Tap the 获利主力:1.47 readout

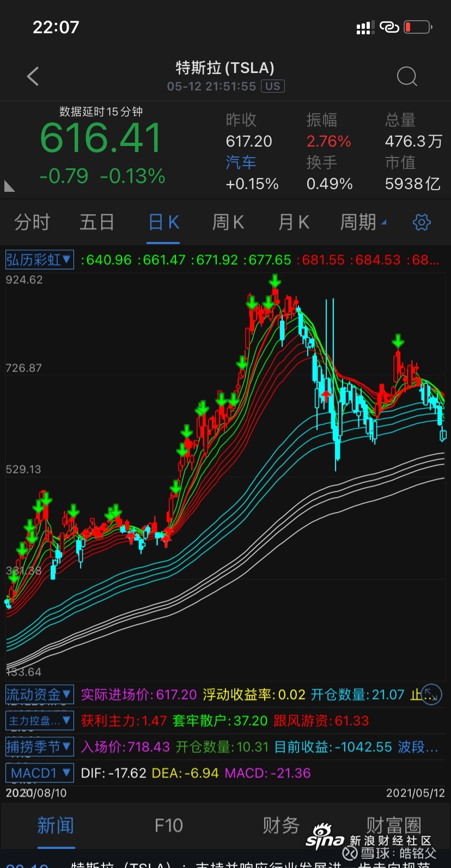point(124,721)
